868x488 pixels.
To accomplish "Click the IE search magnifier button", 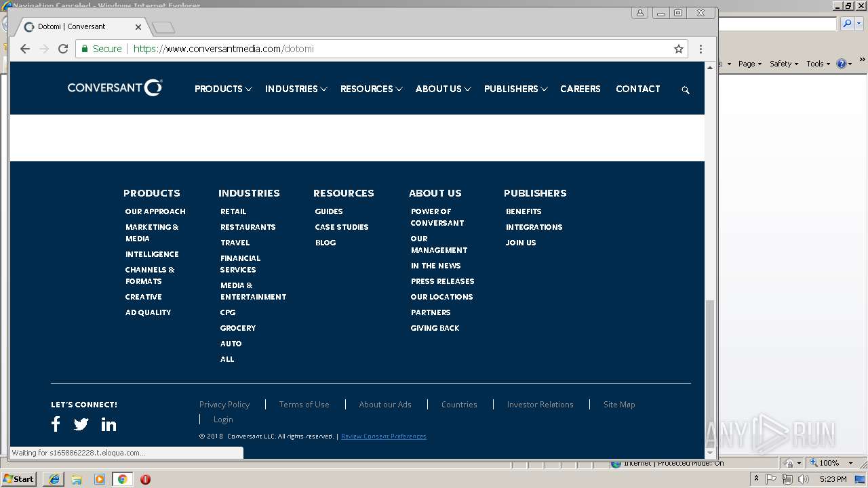I will [847, 24].
